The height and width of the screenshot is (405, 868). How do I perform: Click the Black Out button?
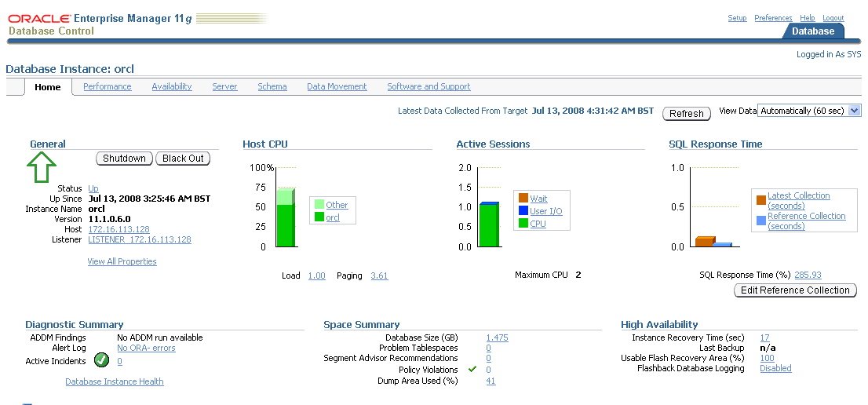click(183, 159)
